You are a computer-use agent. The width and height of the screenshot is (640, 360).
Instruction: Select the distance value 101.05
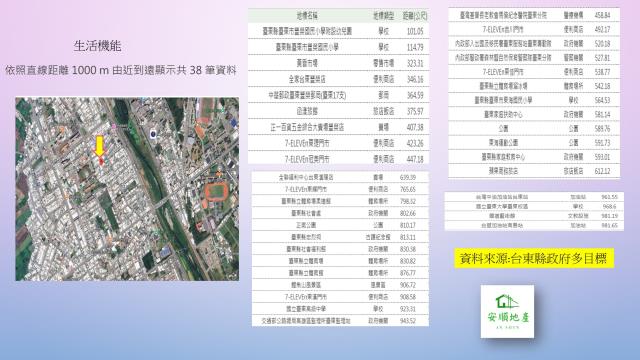(x=415, y=31)
